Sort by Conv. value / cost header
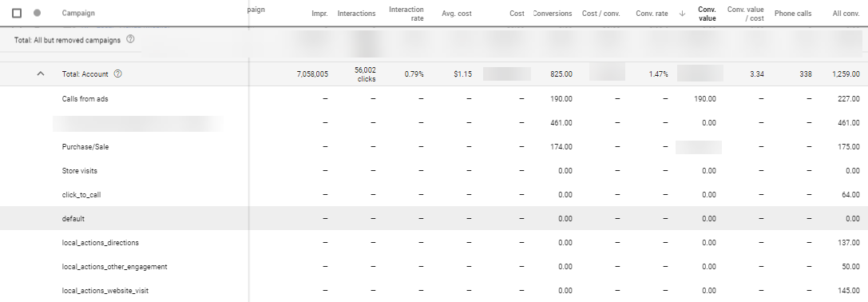Viewport: 868px width, 302px height. (x=745, y=14)
